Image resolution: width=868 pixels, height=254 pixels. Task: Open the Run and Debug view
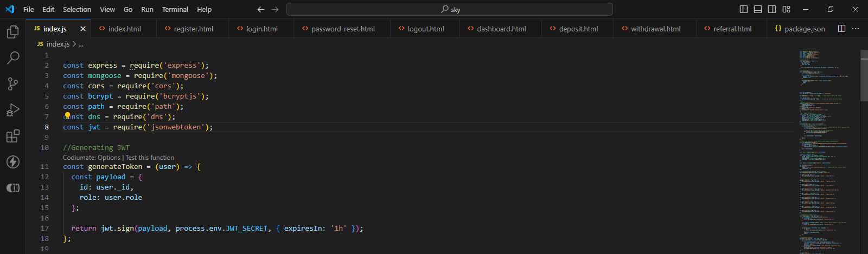pyautogui.click(x=12, y=110)
